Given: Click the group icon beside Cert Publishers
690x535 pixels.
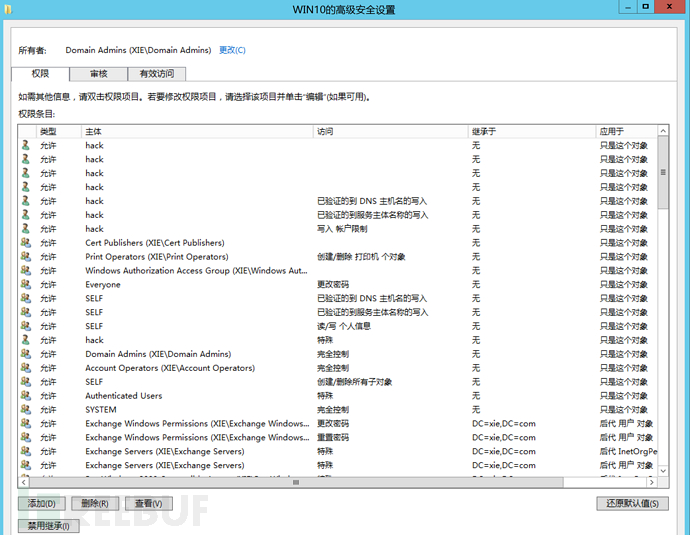Looking at the screenshot, I should (x=26, y=243).
